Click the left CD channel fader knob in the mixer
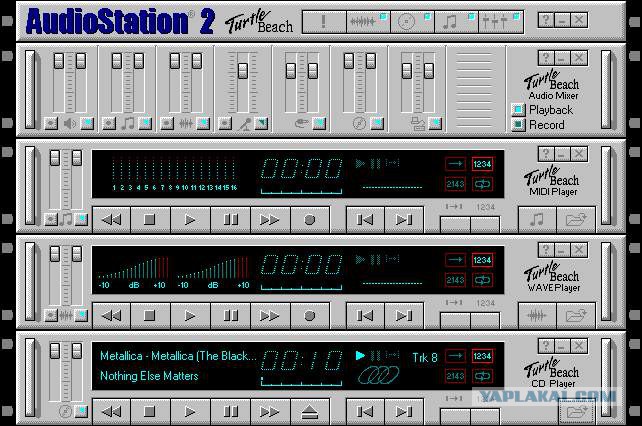The image size is (642, 426). pyautogui.click(x=349, y=61)
